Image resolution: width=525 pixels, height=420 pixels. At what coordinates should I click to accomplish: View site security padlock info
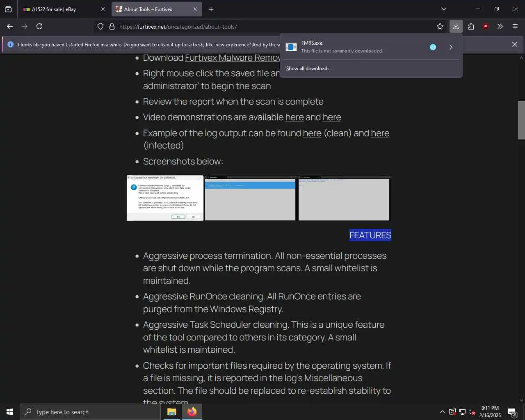tap(112, 27)
